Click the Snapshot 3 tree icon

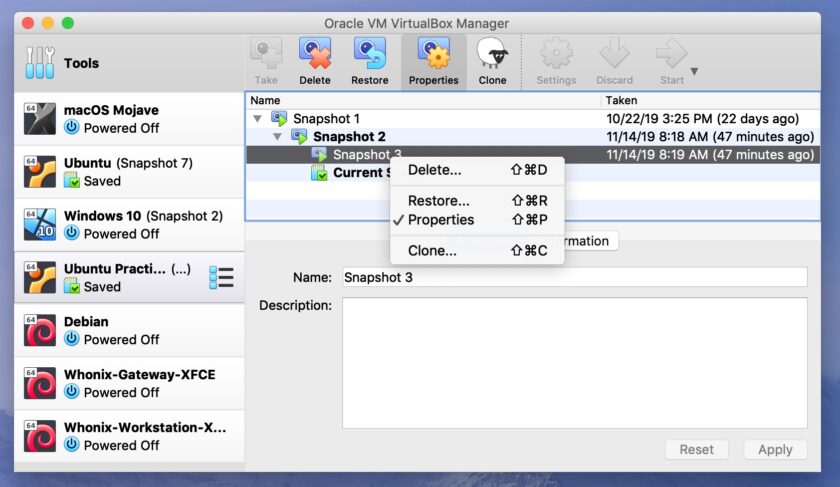point(319,155)
